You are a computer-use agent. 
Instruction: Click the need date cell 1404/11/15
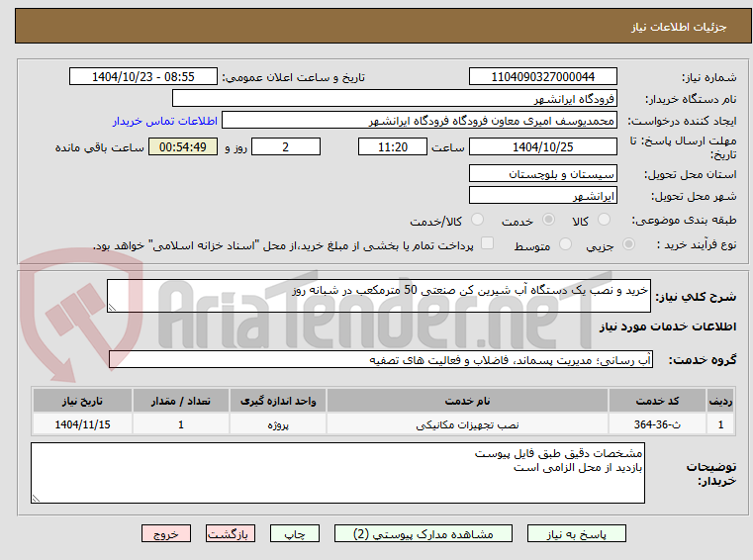[82, 424]
